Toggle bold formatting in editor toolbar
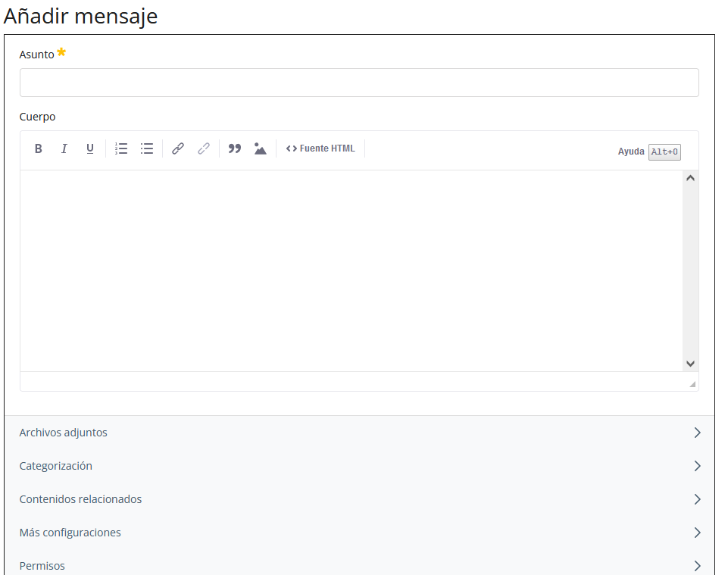 tap(39, 148)
